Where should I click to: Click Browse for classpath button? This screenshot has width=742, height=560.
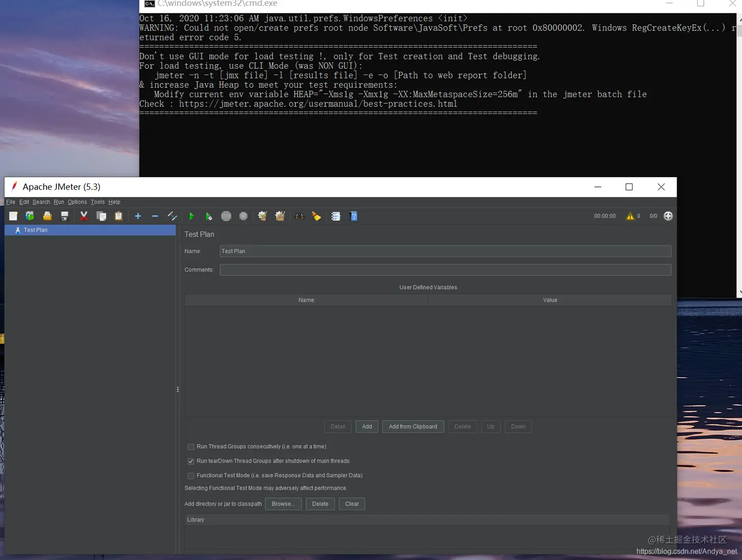pos(283,504)
